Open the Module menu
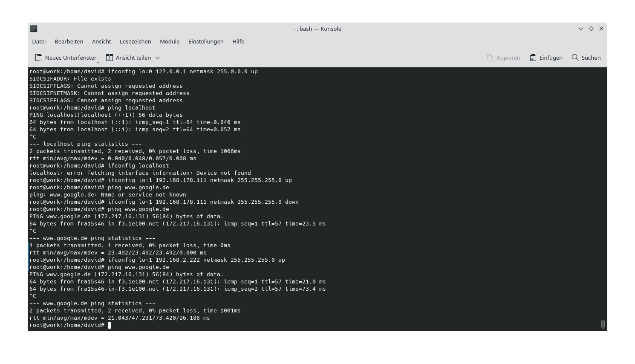Image resolution: width=635 pixels, height=364 pixels. point(170,41)
